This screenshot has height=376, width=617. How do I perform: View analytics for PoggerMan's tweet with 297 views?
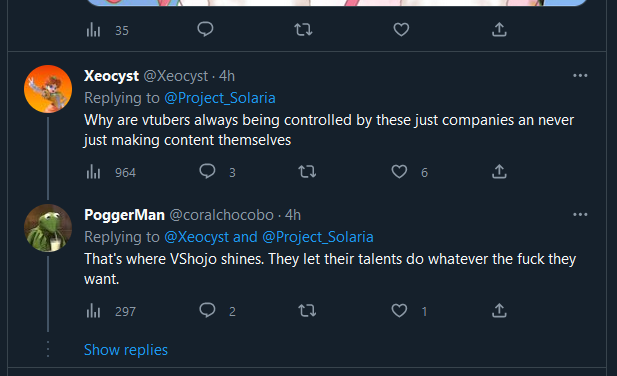94,311
